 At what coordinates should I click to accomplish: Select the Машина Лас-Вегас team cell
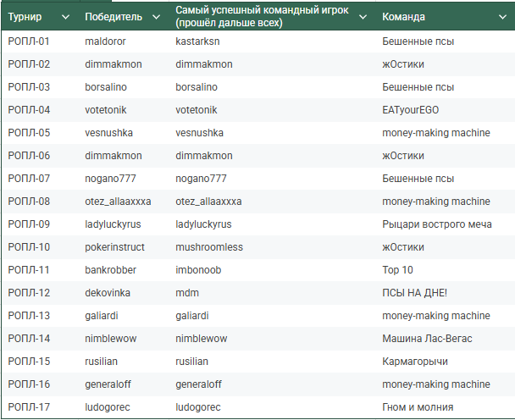pyautogui.click(x=428, y=339)
